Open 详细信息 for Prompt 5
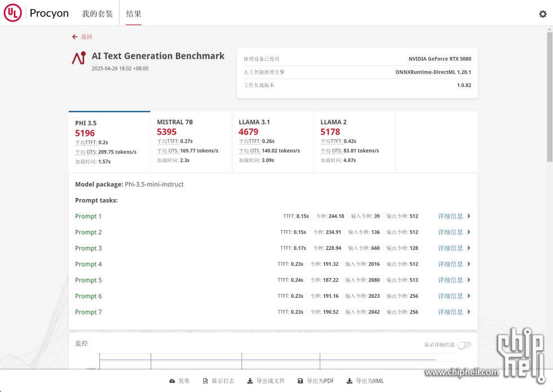Viewport: 553px width, 392px height. (x=450, y=280)
